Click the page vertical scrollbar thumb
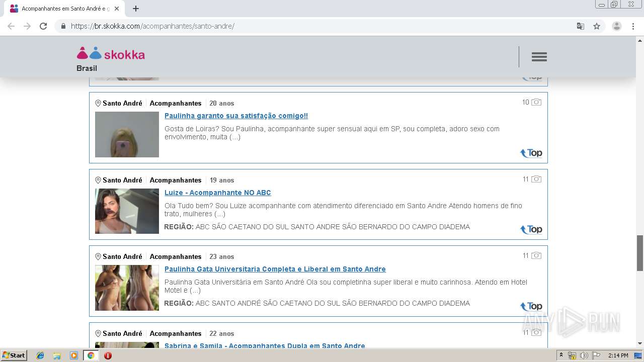 pyautogui.click(x=640, y=253)
